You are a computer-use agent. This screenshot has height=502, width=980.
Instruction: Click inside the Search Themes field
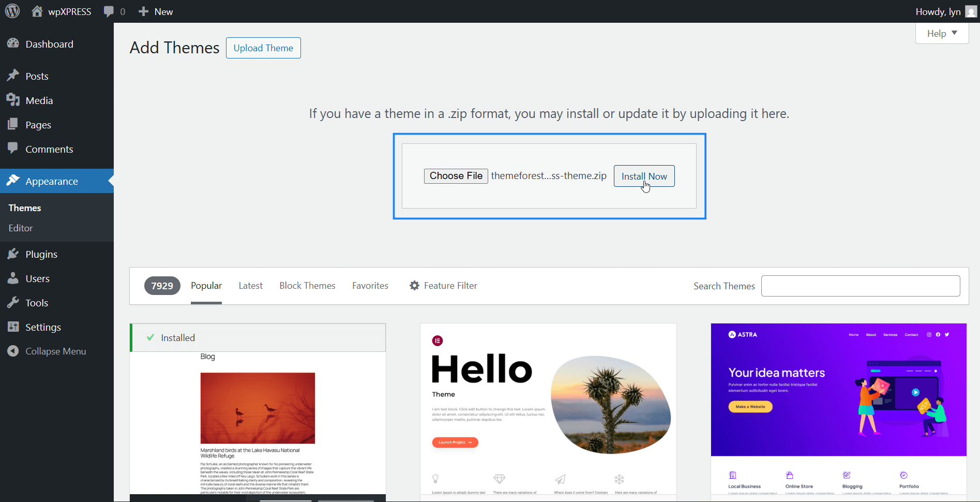tap(860, 286)
